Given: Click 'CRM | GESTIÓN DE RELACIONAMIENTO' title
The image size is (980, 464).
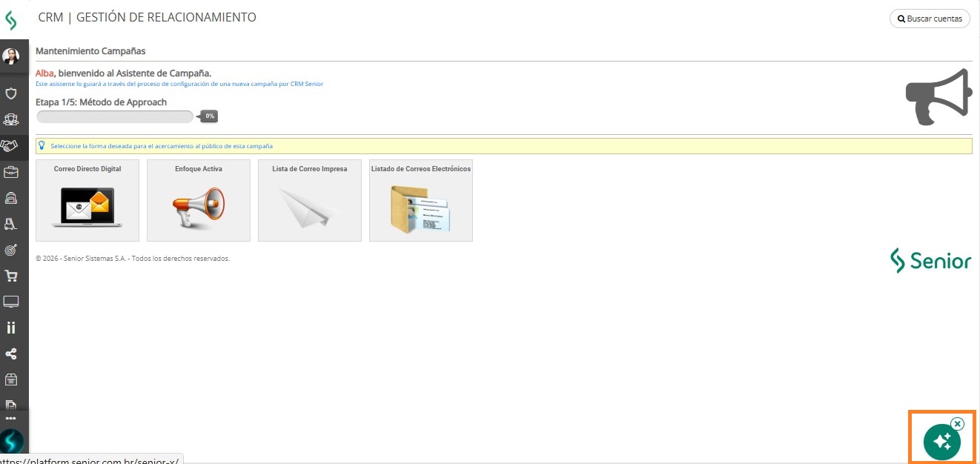Looking at the screenshot, I should [x=147, y=17].
